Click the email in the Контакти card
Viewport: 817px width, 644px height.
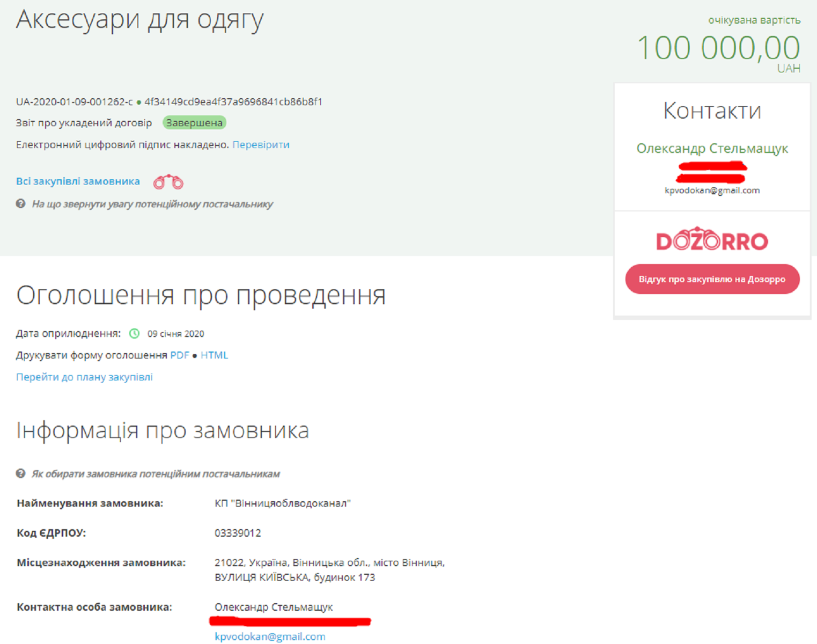(x=712, y=191)
